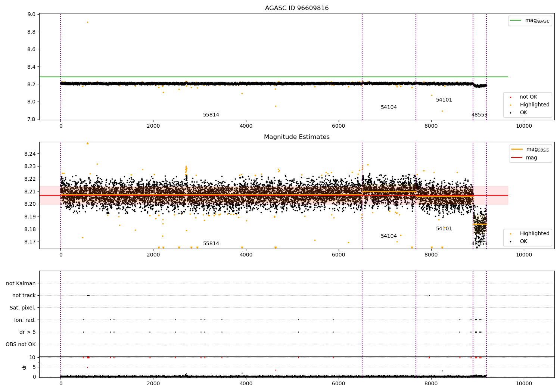Screen dimensions: 560x392
Task: Click the 8.17 tick on middle plot y-axis
Action: [x=30, y=242]
